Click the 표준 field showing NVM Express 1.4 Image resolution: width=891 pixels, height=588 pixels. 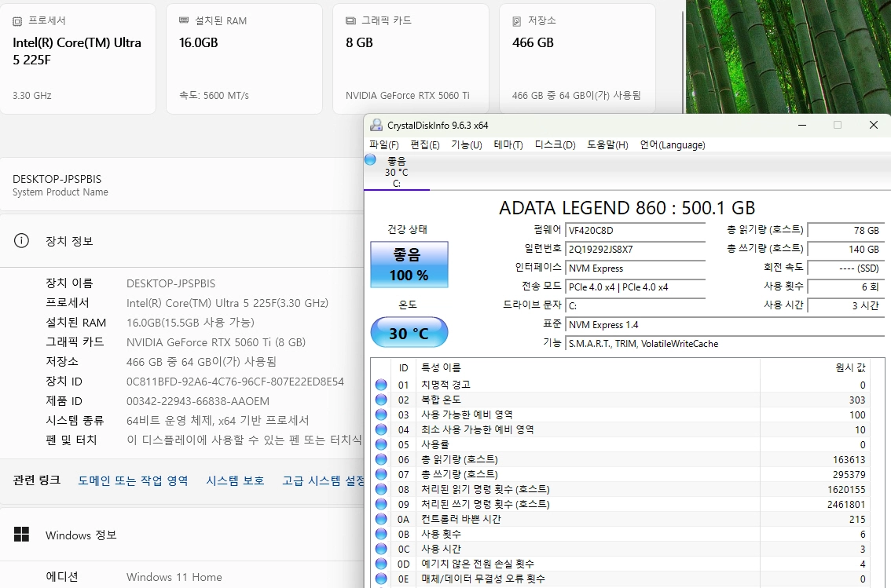click(x=724, y=325)
